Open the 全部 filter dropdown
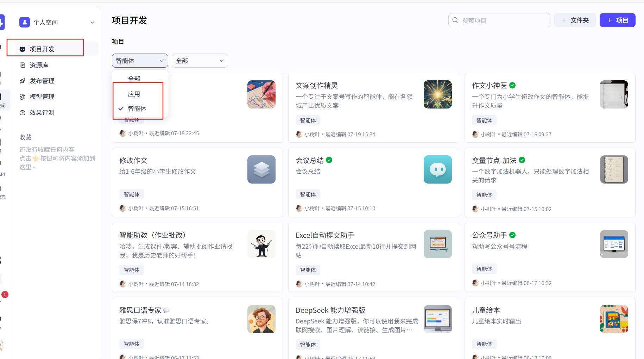The height and width of the screenshot is (359, 644). [x=199, y=61]
